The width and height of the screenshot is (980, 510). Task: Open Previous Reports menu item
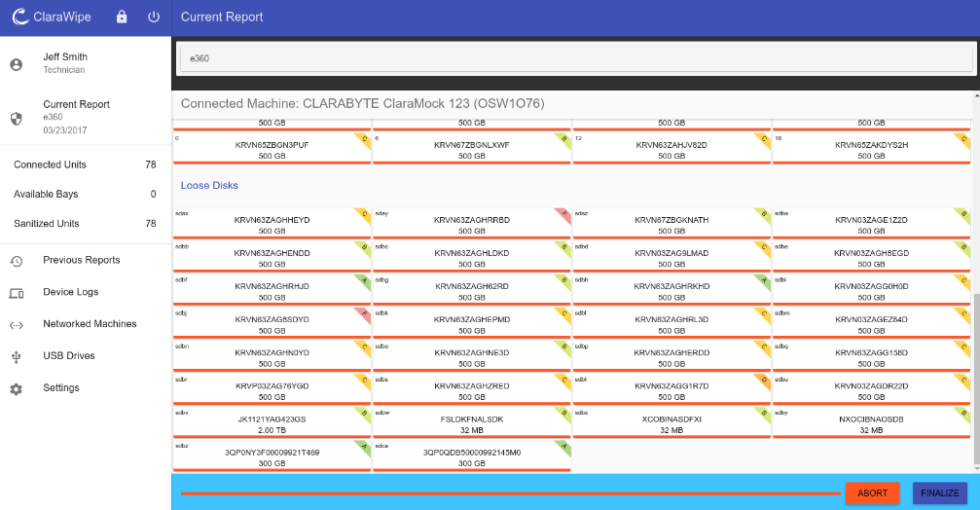click(86, 260)
